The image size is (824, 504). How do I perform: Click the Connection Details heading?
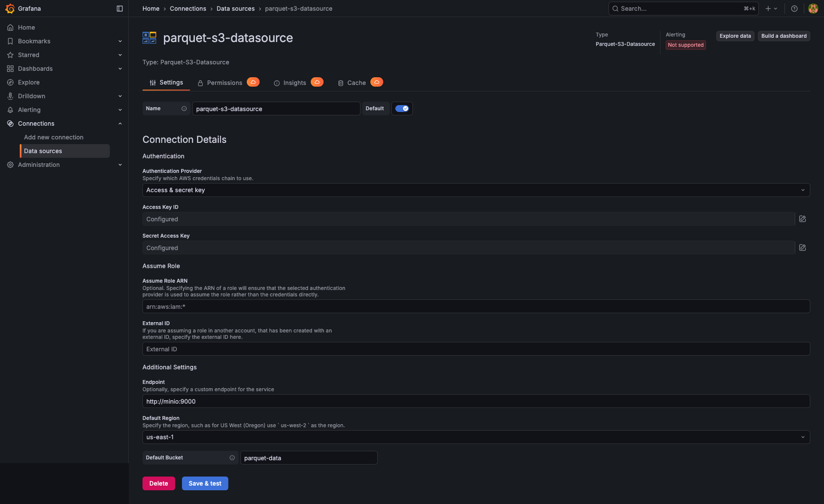(185, 139)
